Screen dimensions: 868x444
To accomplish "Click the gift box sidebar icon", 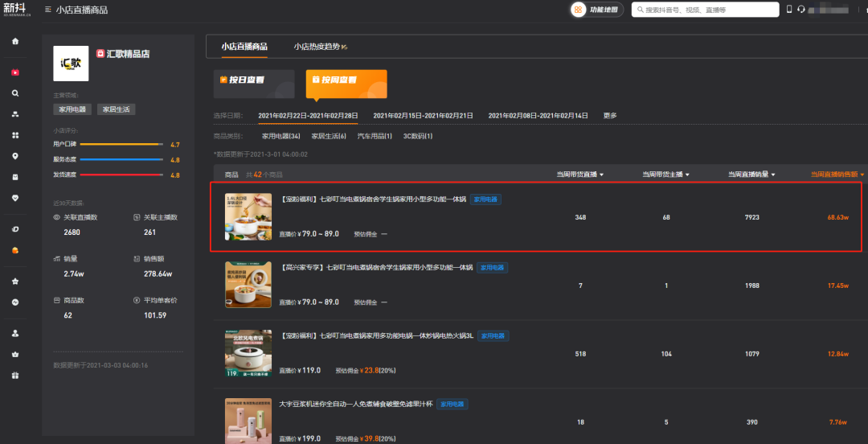I will [14, 375].
